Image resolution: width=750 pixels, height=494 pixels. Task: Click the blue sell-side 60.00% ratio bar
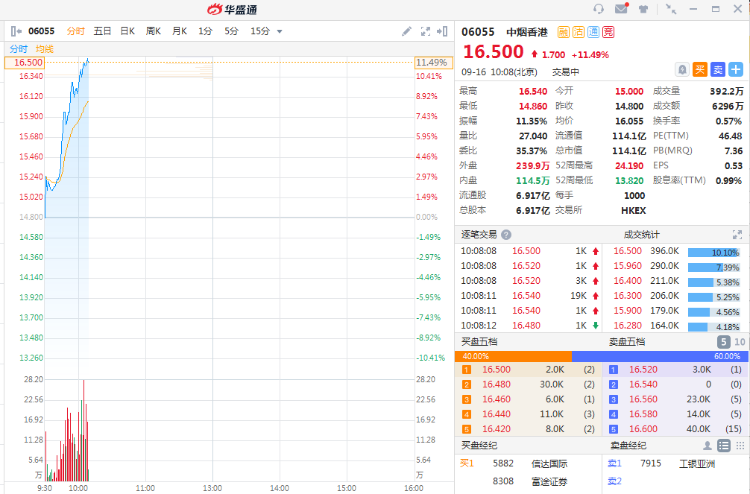(x=659, y=355)
